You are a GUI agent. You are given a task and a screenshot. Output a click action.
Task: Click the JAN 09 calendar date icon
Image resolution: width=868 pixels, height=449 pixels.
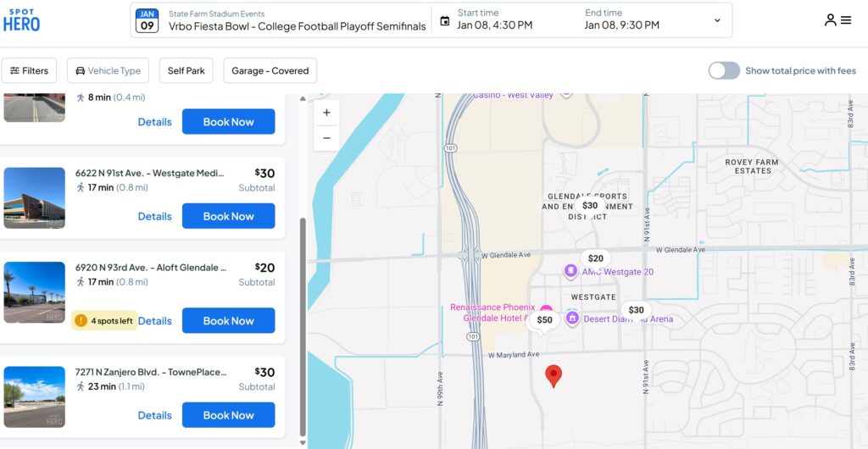point(147,20)
